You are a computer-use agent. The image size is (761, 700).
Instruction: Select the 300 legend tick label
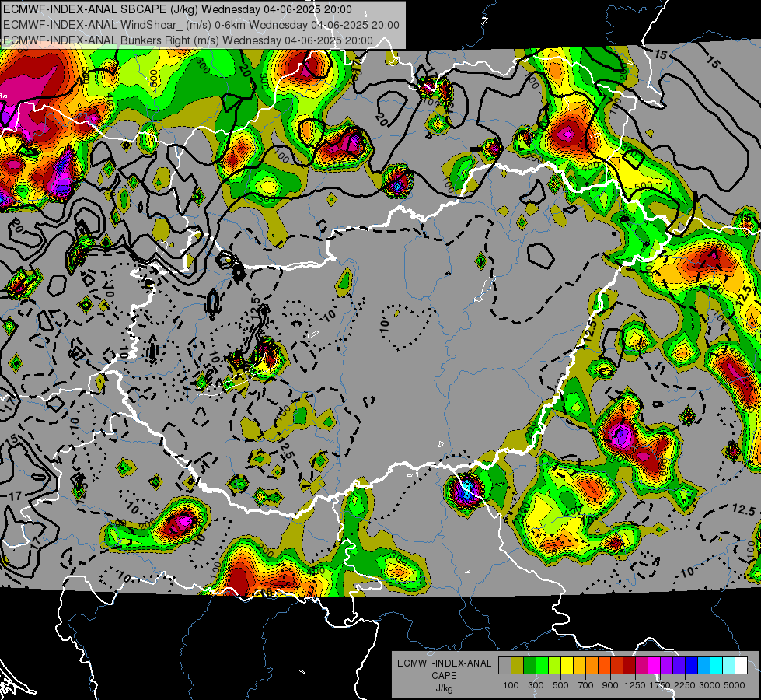pyautogui.click(x=536, y=685)
